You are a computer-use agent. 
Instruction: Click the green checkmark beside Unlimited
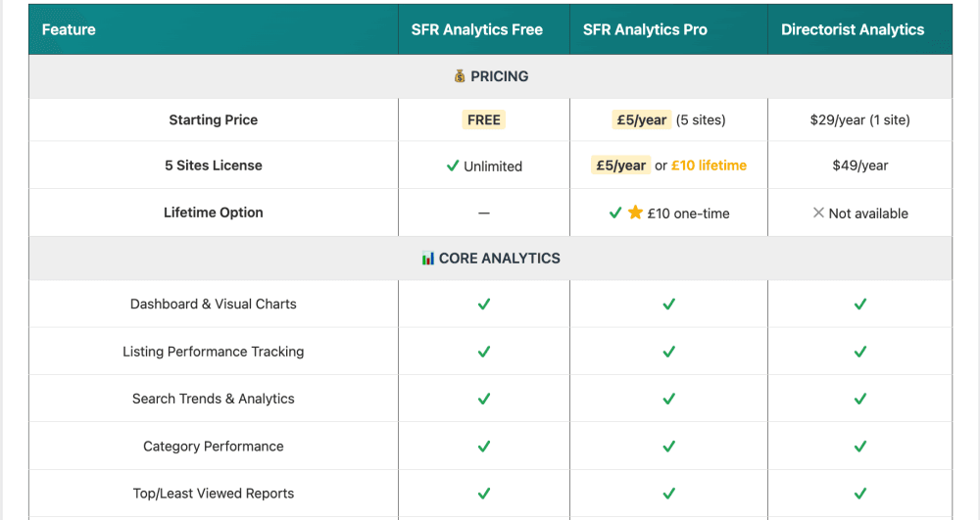coord(453,165)
